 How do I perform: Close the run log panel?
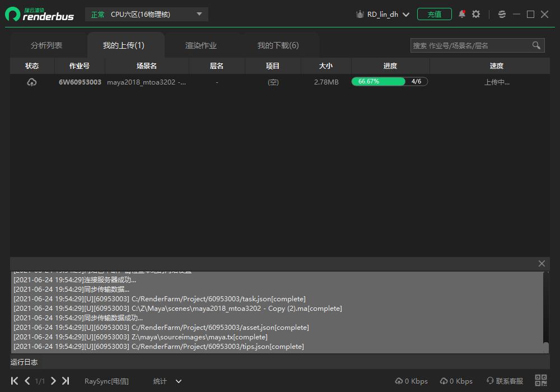pyautogui.click(x=542, y=263)
